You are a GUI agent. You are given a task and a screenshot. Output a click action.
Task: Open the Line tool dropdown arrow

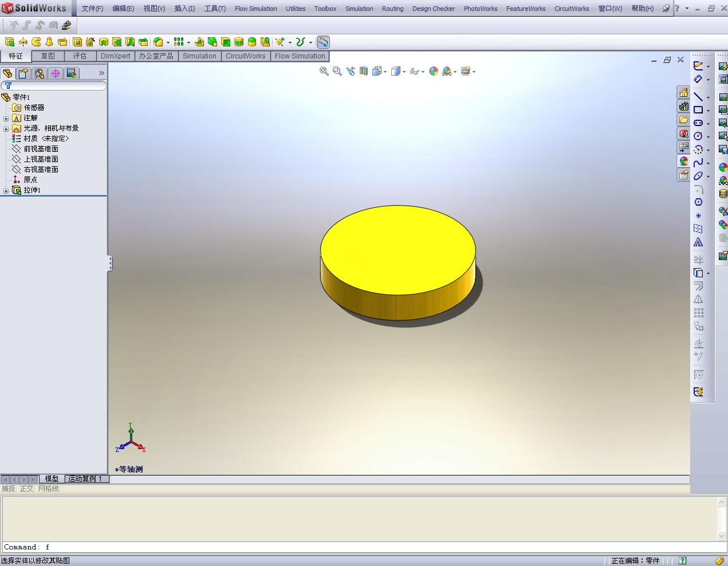(x=709, y=97)
